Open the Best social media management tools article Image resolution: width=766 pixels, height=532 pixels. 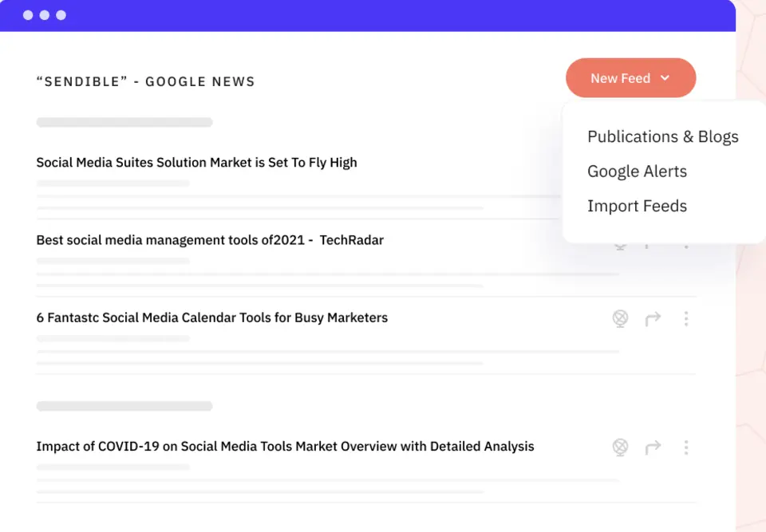pos(209,239)
